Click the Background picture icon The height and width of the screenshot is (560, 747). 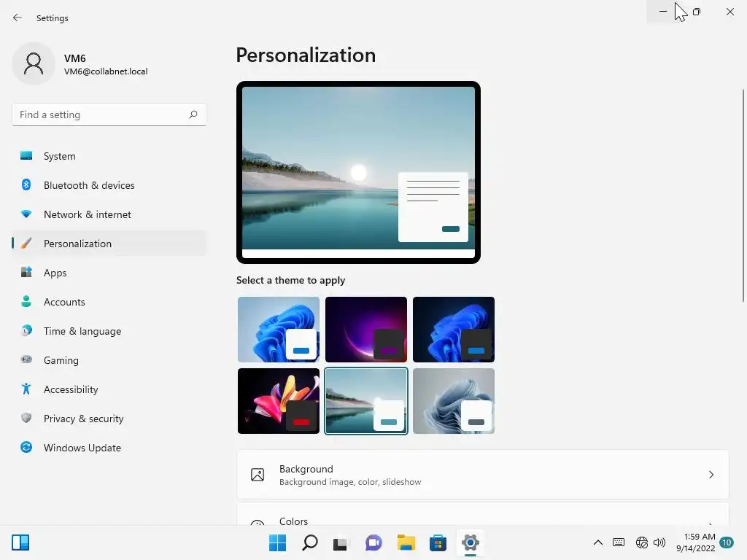(258, 475)
